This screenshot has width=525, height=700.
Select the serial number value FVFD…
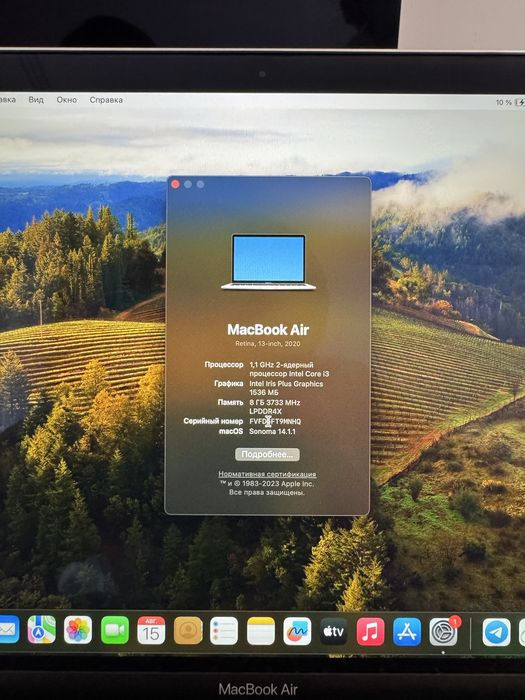pos(275,421)
